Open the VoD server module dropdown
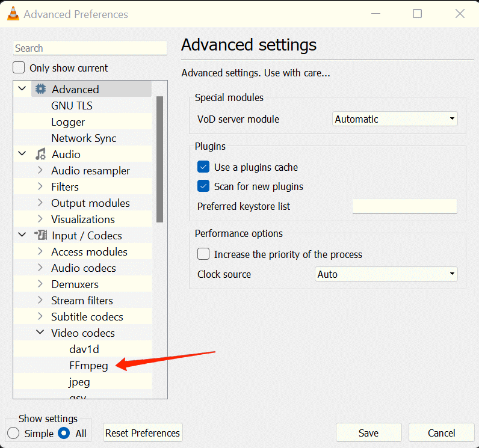The image size is (479, 448). (395, 118)
